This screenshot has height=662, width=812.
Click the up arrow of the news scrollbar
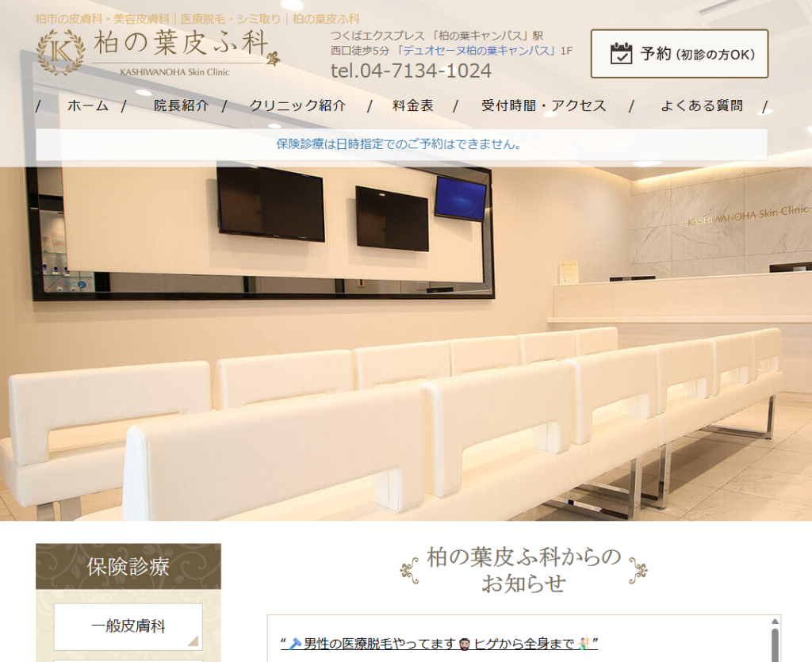pyautogui.click(x=775, y=623)
